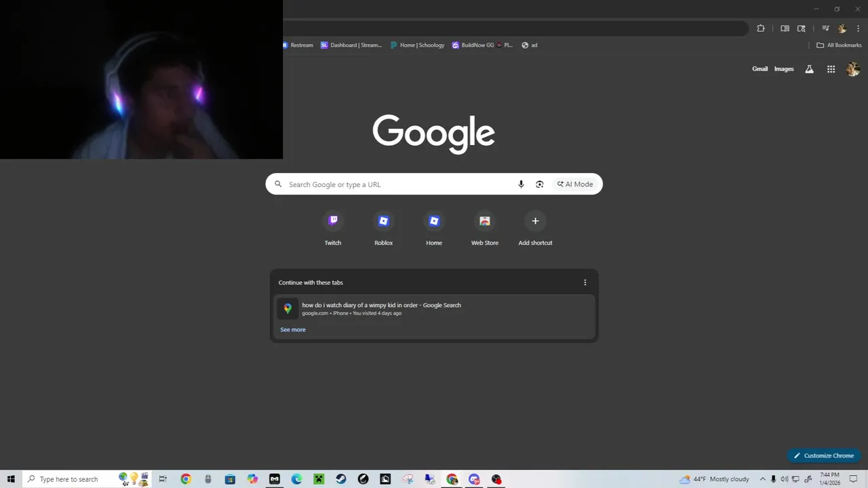Open first Google Chrome taskbar icon

(186, 479)
